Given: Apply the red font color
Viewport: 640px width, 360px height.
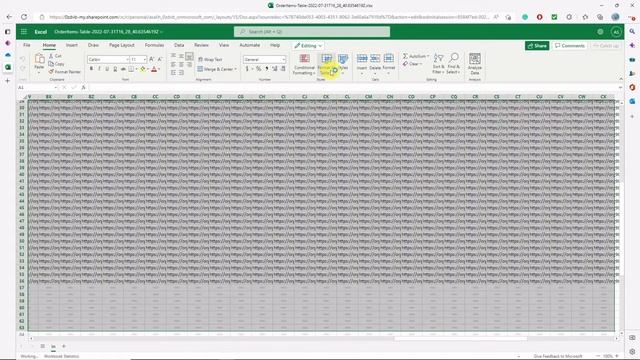Looking at the screenshot, I should point(154,69).
